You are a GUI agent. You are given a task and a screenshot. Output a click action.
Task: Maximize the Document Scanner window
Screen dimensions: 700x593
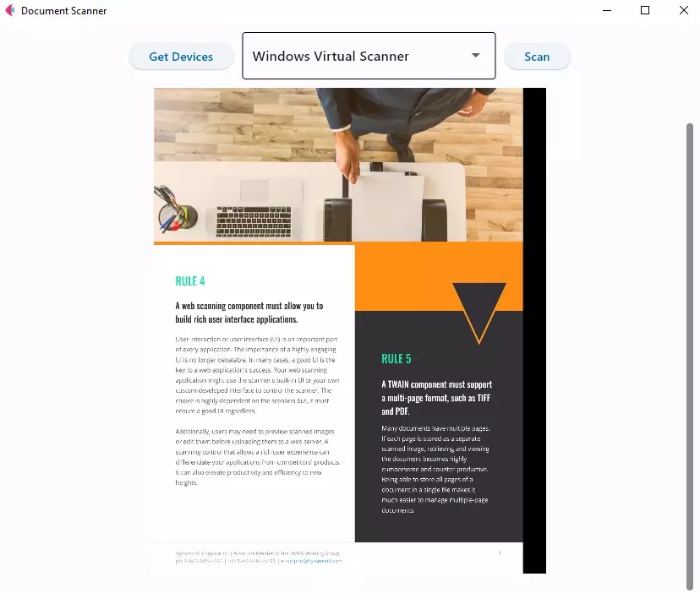(646, 10)
